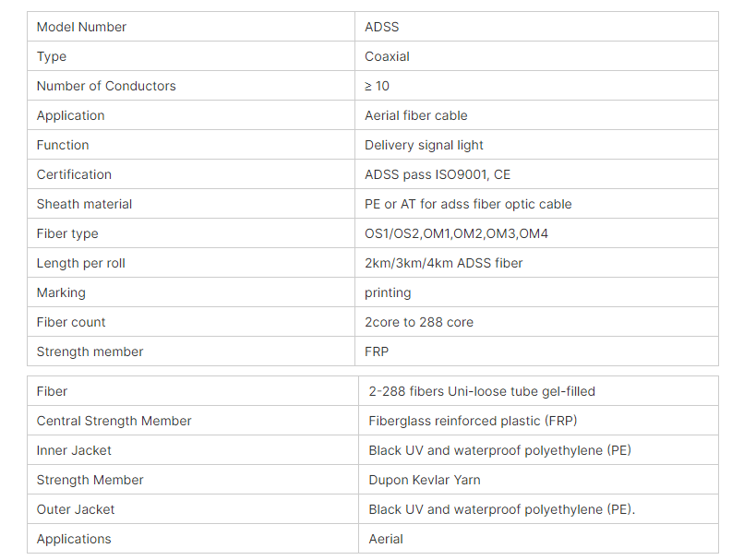
Task: Click the ADSS pass ISO9001, CE cell
Action: pos(536,174)
